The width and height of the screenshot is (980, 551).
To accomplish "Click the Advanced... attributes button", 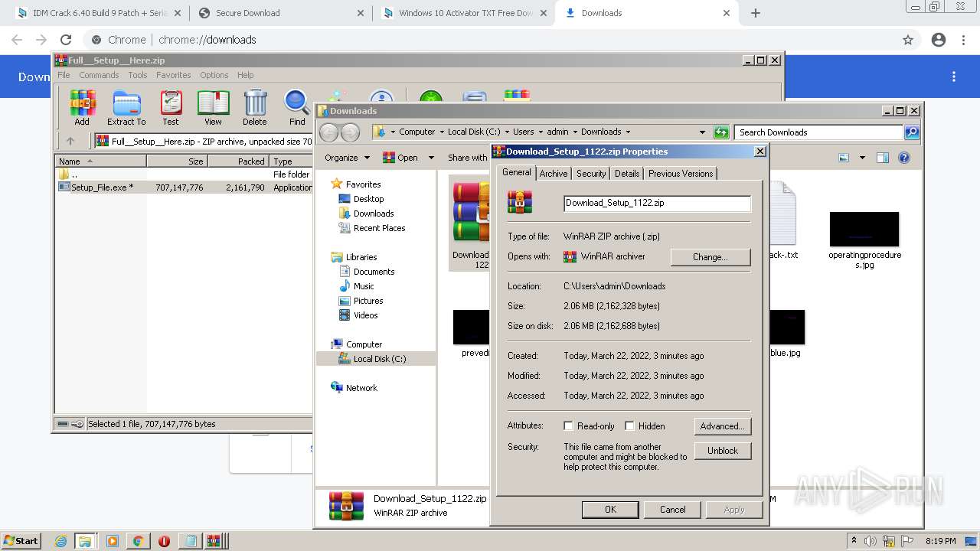I will click(723, 426).
